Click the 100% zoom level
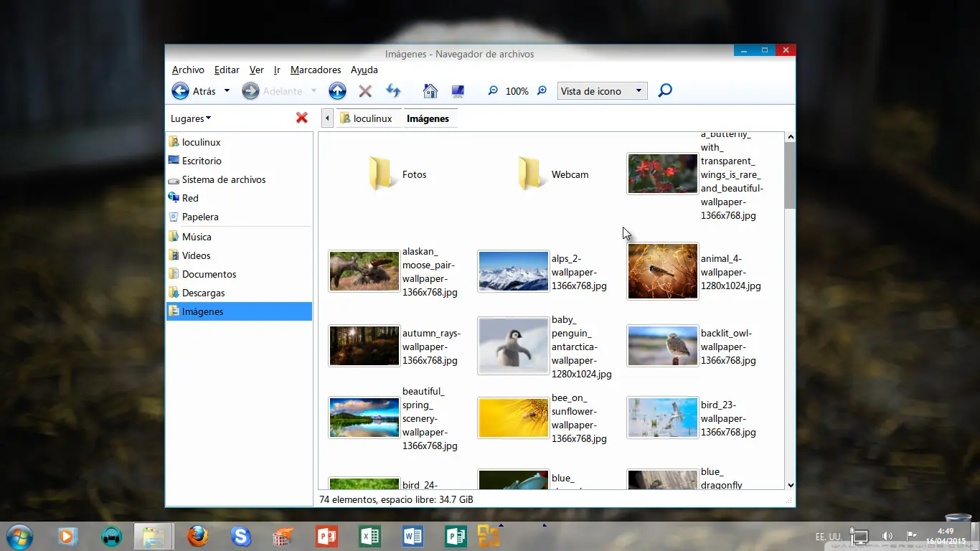The image size is (980, 551). pyautogui.click(x=517, y=91)
